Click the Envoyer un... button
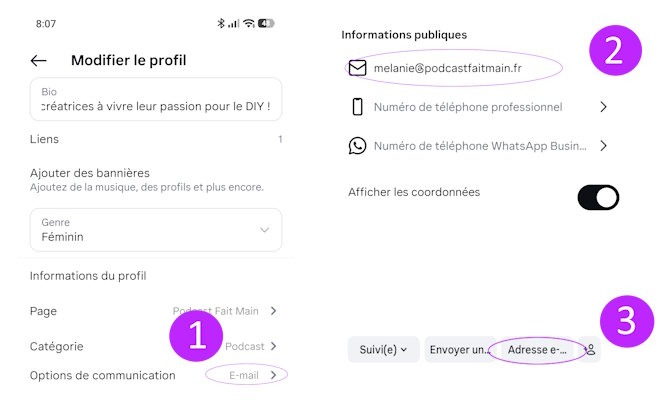 (460, 350)
